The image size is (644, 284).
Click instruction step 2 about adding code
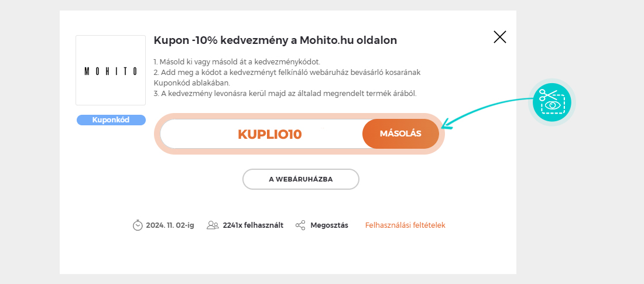(x=287, y=77)
